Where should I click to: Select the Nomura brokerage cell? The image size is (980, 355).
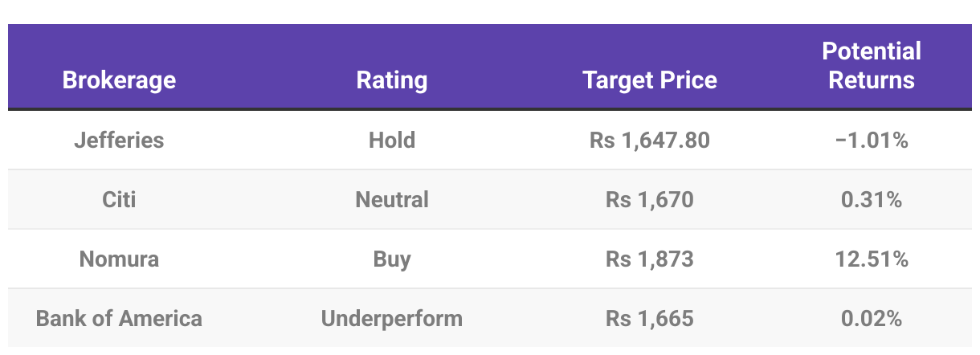click(119, 259)
